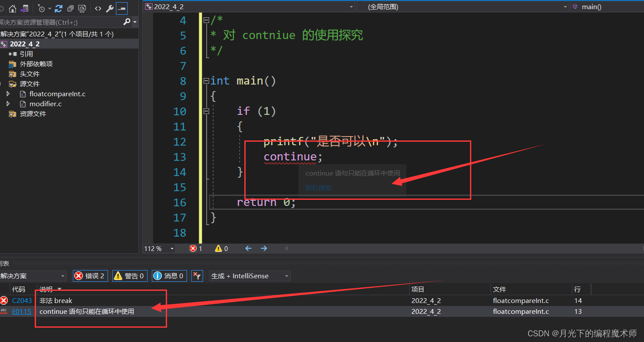The width and height of the screenshot is (644, 342).
Task: Toggle the pending changes filter clock icon
Action: [41, 8]
